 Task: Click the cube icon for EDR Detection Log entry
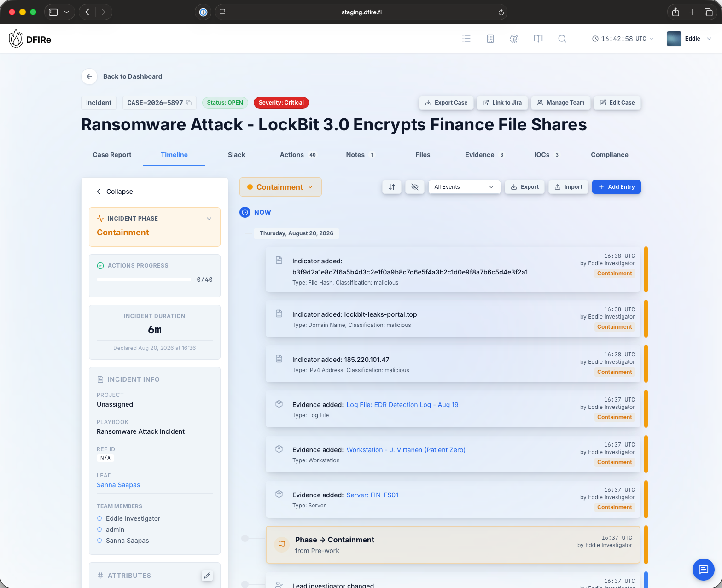click(x=279, y=404)
